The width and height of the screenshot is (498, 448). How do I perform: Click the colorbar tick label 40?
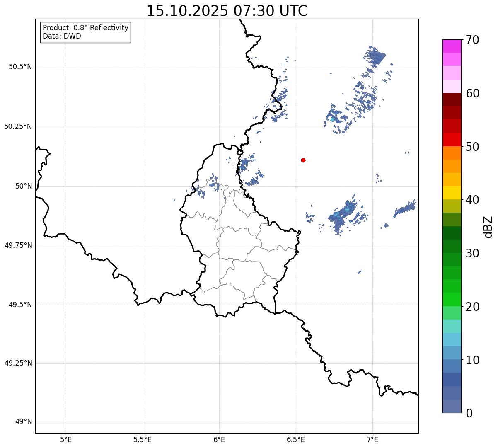[x=472, y=200]
